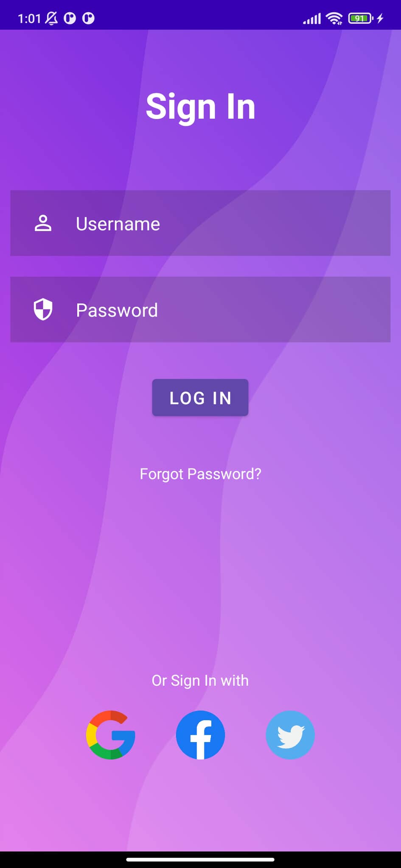The width and height of the screenshot is (401, 868).
Task: Focus the Password input field
Action: coord(200,309)
